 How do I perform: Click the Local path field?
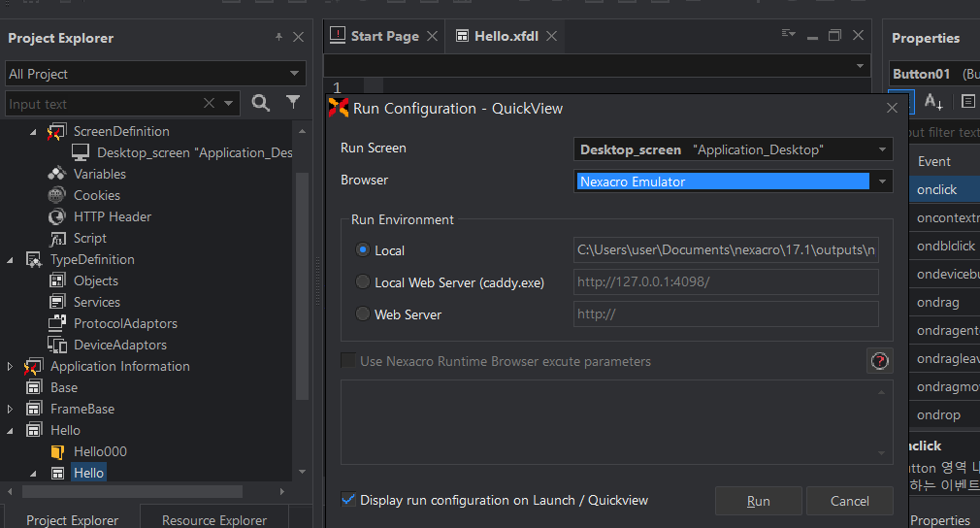(x=726, y=249)
